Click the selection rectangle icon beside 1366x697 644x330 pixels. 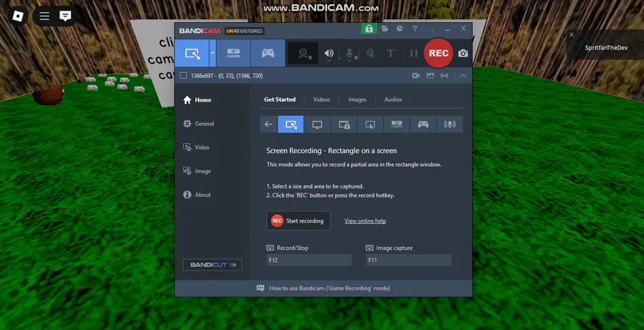point(183,76)
